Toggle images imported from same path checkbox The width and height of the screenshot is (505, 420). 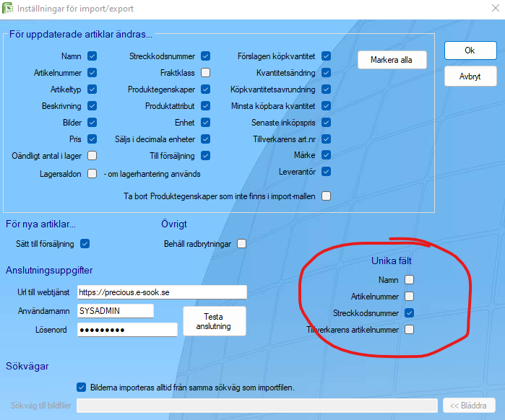81,388
